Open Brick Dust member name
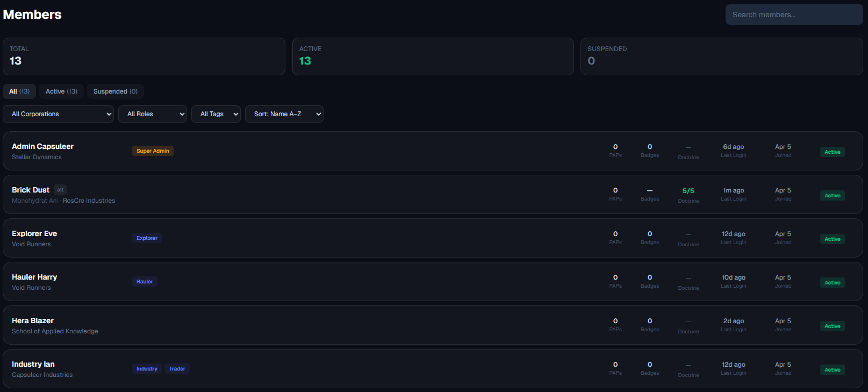 31,190
